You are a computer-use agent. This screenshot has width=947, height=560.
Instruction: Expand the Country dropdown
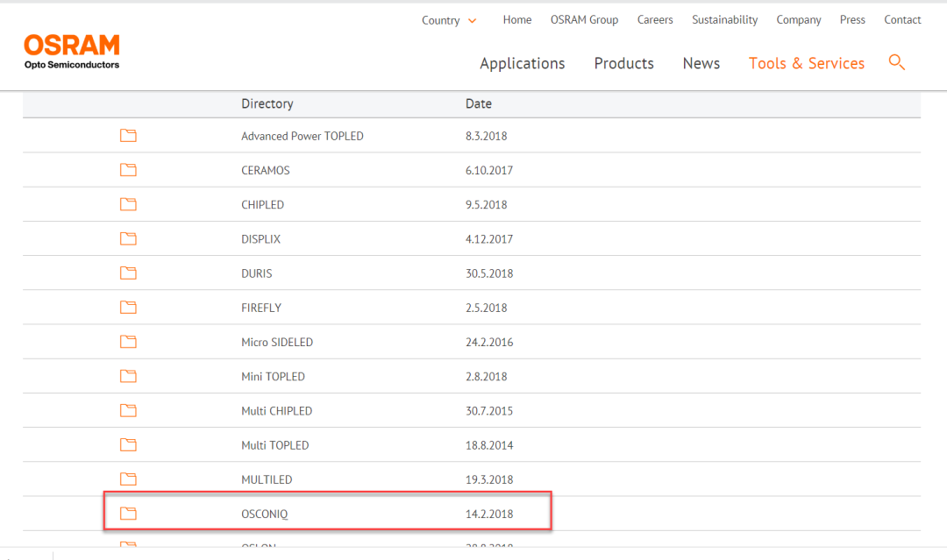point(449,20)
